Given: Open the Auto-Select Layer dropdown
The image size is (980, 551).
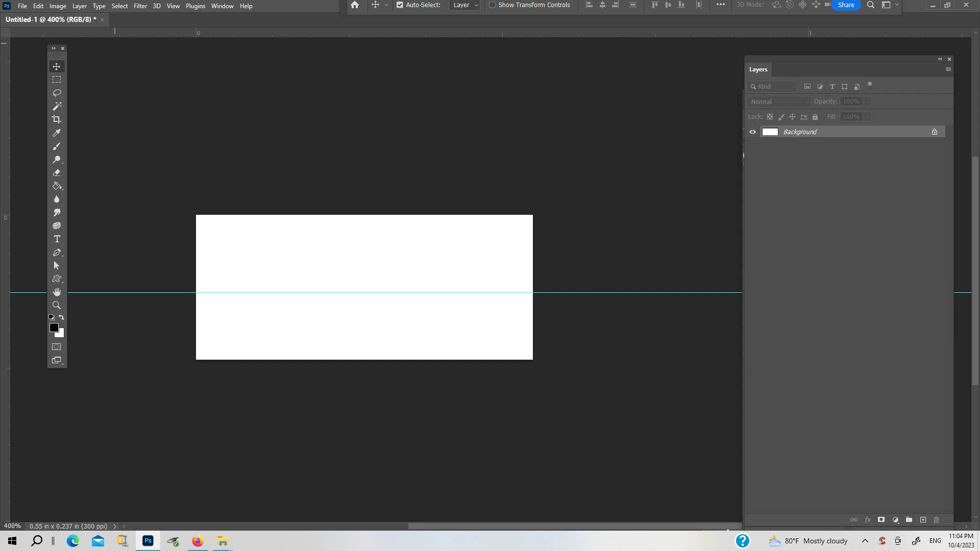Looking at the screenshot, I should 465,5.
